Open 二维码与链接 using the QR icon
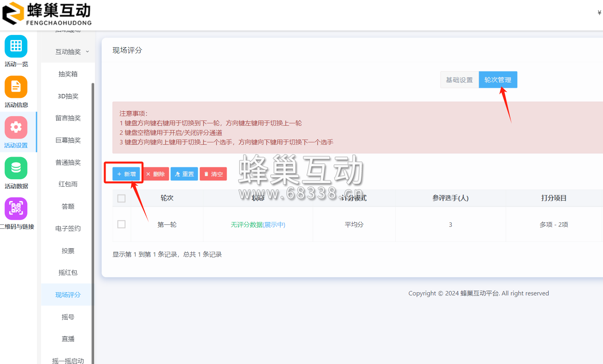 (16, 209)
